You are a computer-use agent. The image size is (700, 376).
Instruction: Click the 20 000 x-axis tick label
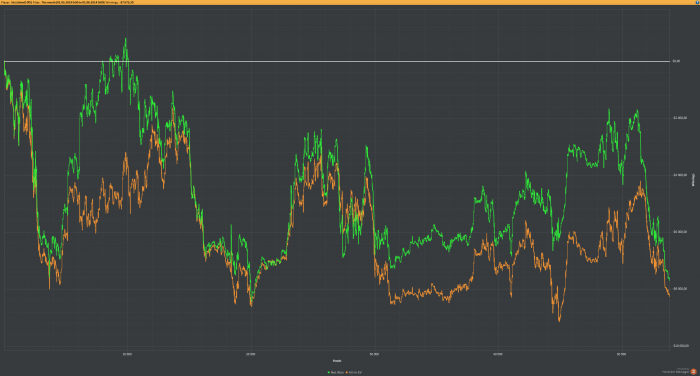pyautogui.click(x=250, y=354)
